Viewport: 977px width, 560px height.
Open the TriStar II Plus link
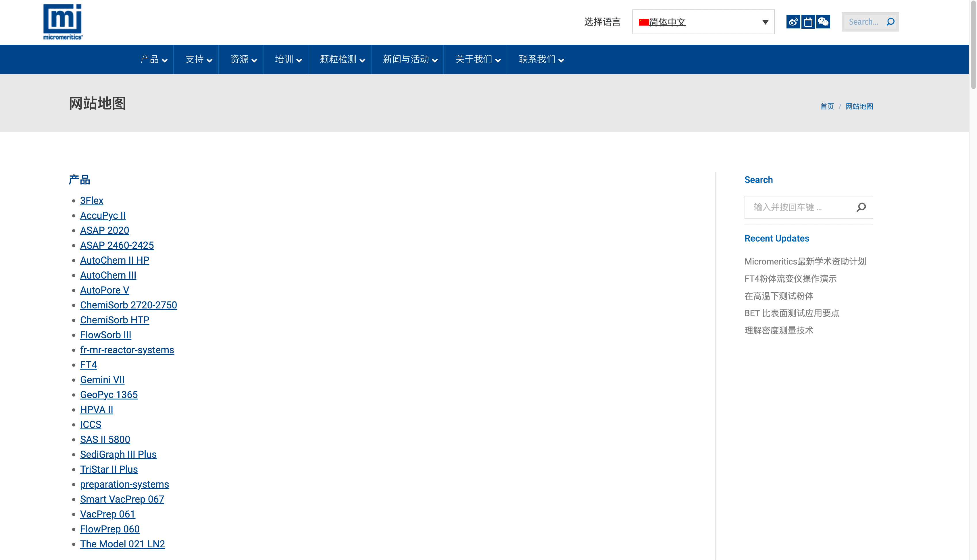[x=109, y=470]
